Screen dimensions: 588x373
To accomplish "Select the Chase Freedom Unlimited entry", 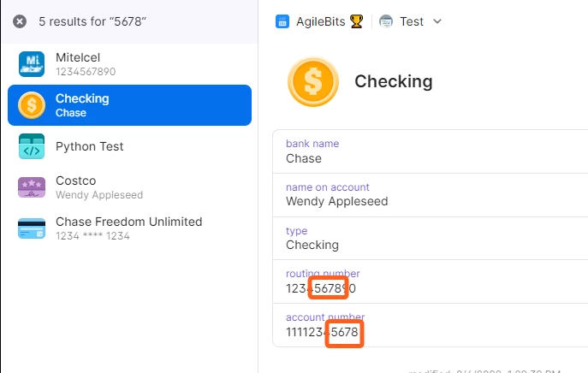I will (x=129, y=228).
